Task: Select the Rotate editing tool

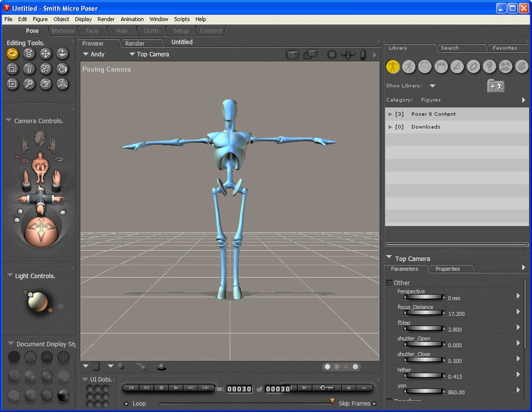Action: click(x=13, y=53)
